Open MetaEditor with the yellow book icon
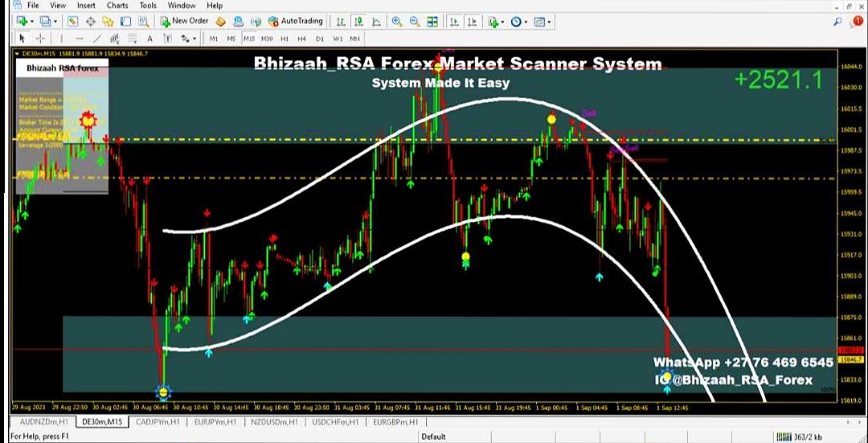The height and width of the screenshot is (443, 868). [220, 22]
